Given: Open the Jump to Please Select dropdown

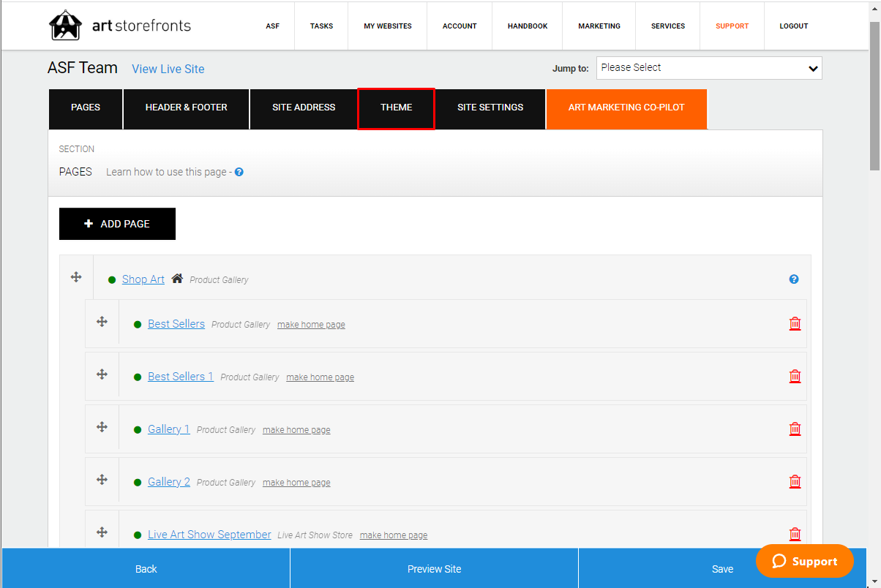Looking at the screenshot, I should tap(709, 68).
